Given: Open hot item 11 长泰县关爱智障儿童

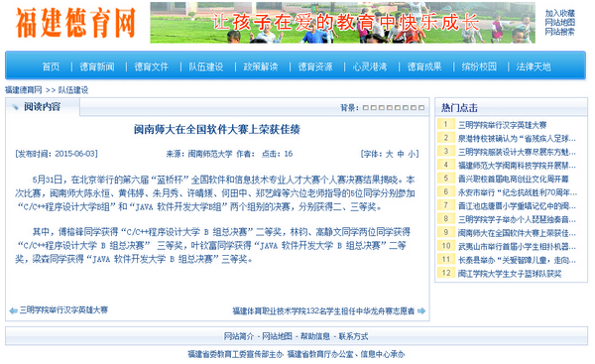Looking at the screenshot, I should click(x=517, y=260).
